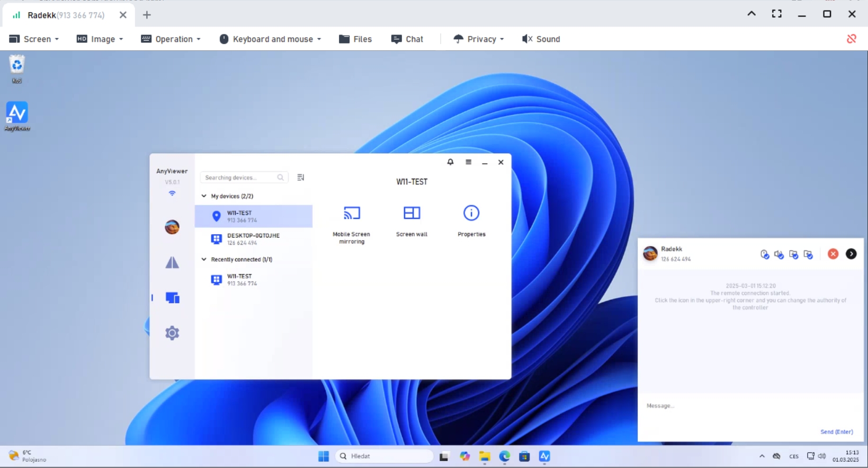Toggle the remote Sound option
This screenshot has height=468, width=868.
[x=541, y=39]
